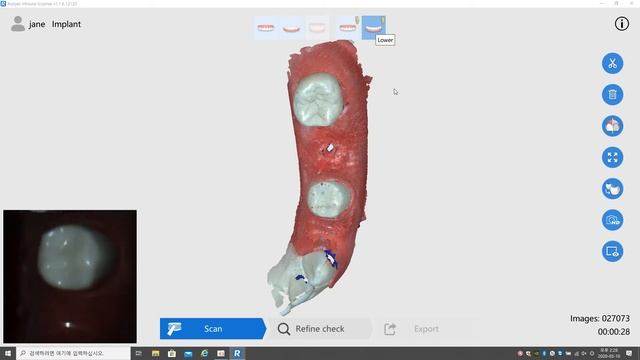This screenshot has width=640, height=360.
Task: Click the screen preview eye icon
Action: (612, 251)
